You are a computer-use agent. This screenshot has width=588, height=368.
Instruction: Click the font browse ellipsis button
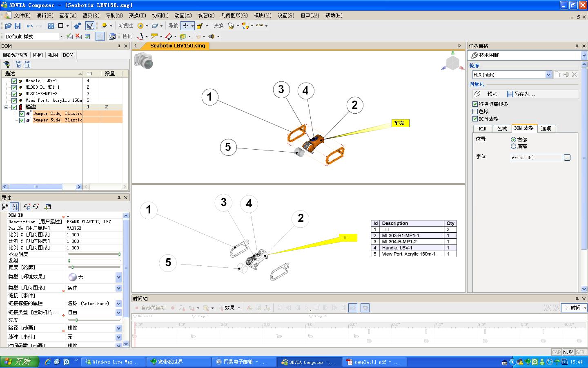pos(567,157)
